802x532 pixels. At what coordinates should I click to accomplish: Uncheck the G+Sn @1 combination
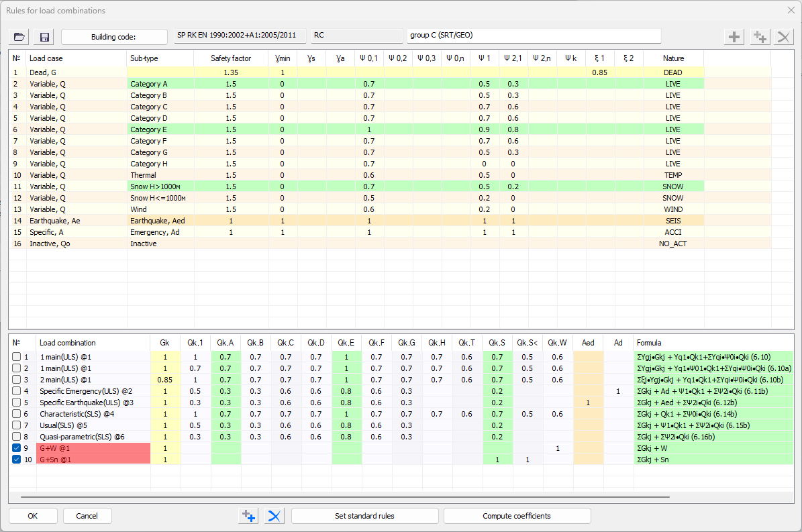coord(16,460)
